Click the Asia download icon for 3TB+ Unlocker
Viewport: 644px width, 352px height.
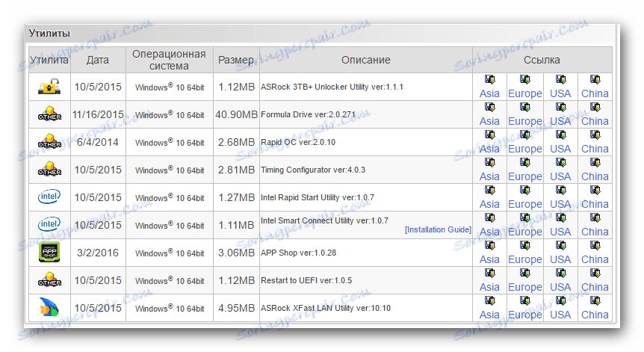(x=489, y=80)
